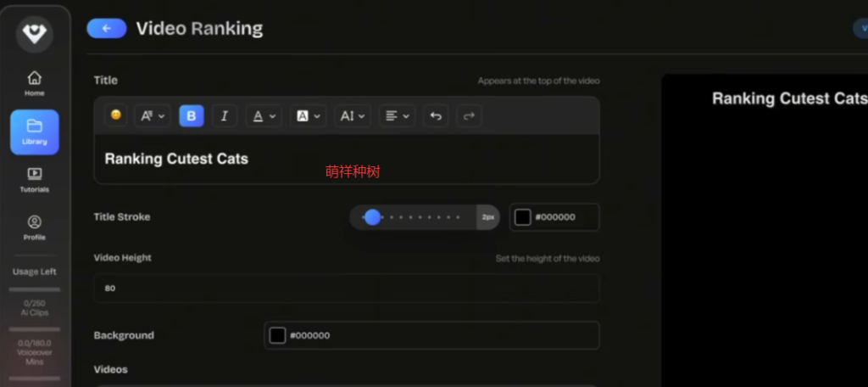The image size is (868, 387).
Task: Expand the text color dropdown
Action: coord(264,115)
